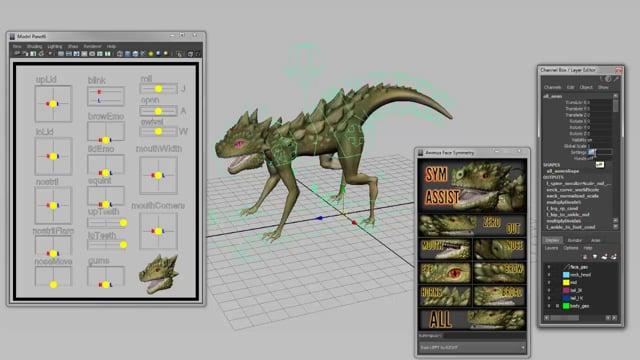Click the ZERO OUT image button
Viewport: 640px width, 360px height.
click(472, 226)
